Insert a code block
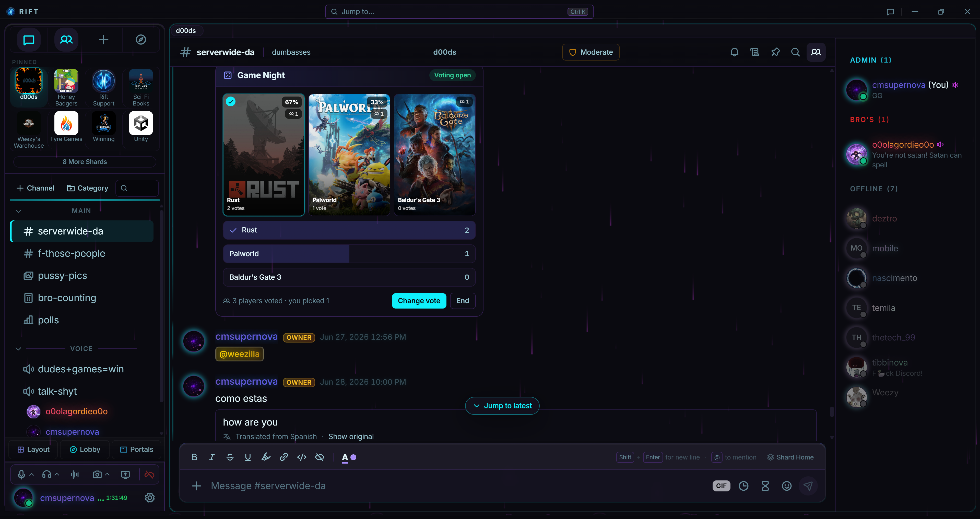 (x=302, y=457)
